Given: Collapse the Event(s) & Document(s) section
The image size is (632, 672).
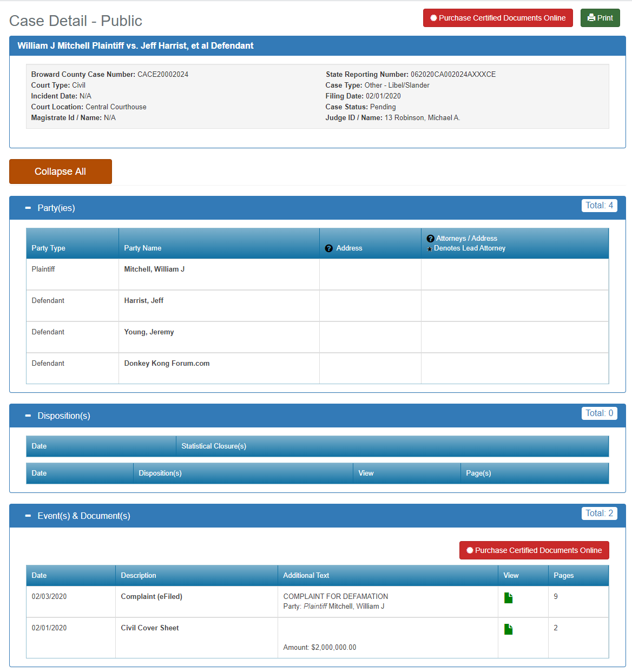Looking at the screenshot, I should [x=28, y=516].
